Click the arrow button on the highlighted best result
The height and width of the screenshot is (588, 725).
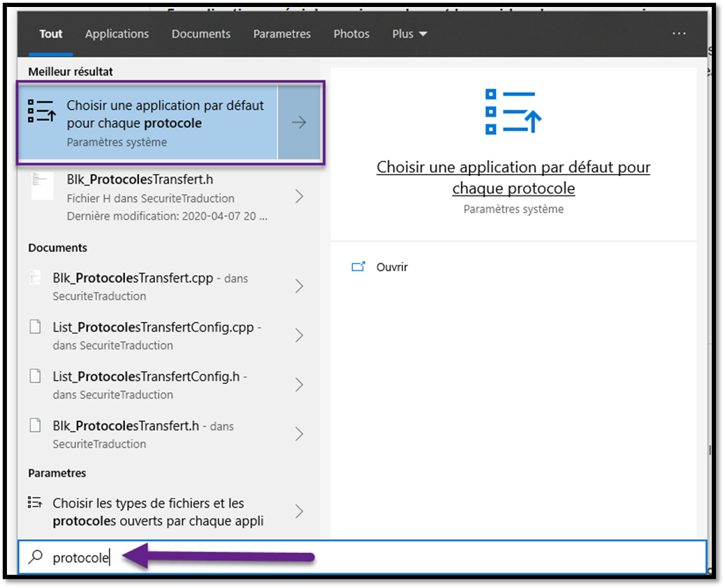point(299,123)
